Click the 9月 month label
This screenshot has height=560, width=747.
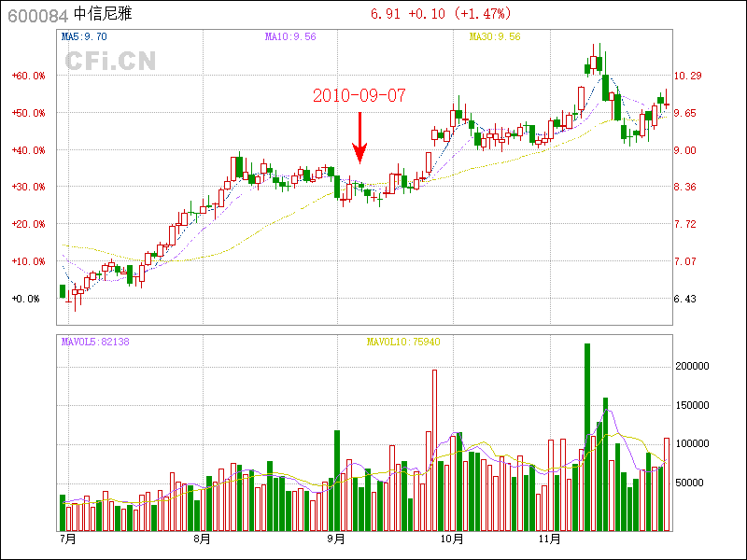336,539
